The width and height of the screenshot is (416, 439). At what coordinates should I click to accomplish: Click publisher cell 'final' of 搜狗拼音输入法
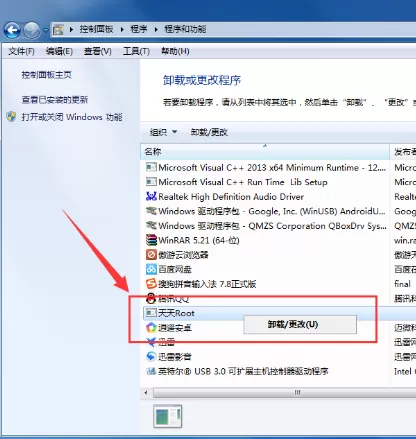[x=402, y=284]
